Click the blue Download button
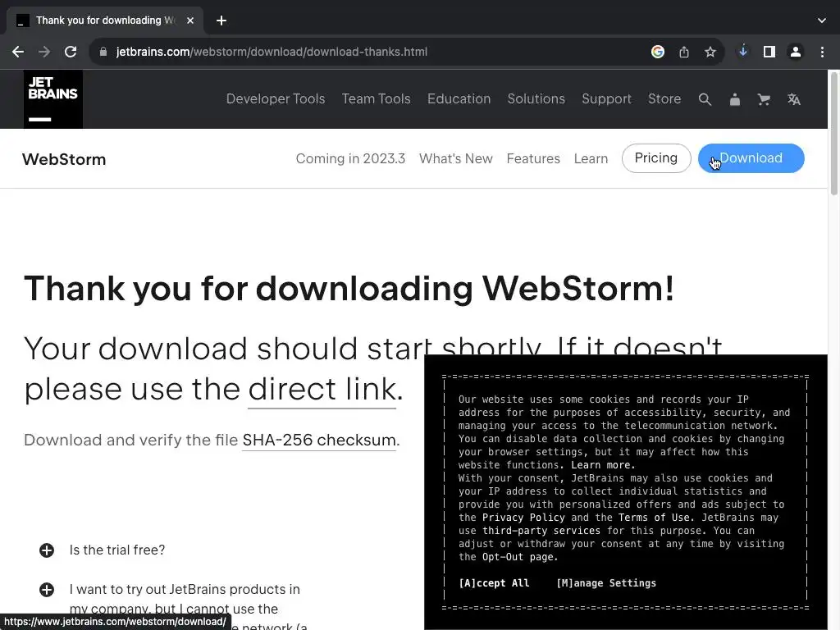This screenshot has height=630, width=840. coord(751,158)
